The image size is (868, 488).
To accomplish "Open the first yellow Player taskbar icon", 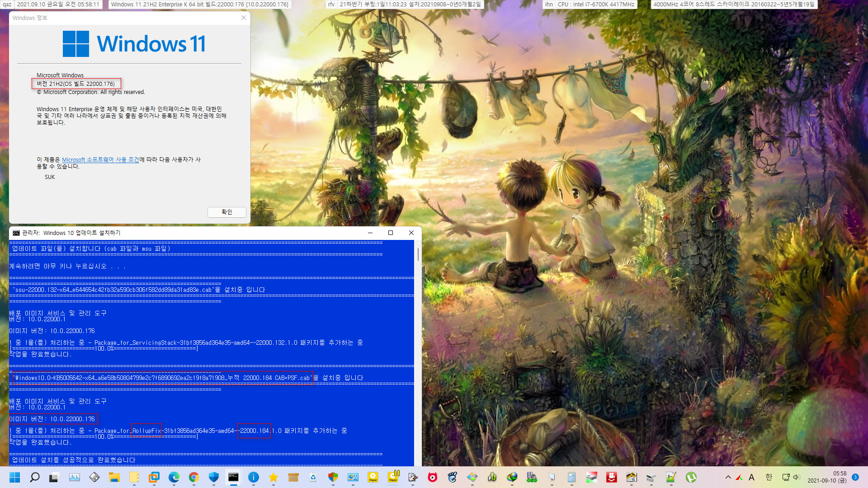I will pos(373,477).
